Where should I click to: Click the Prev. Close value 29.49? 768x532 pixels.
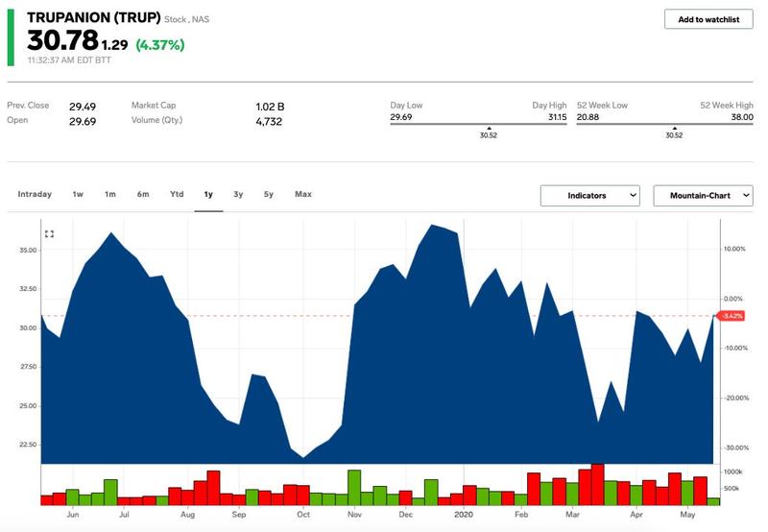[83, 107]
